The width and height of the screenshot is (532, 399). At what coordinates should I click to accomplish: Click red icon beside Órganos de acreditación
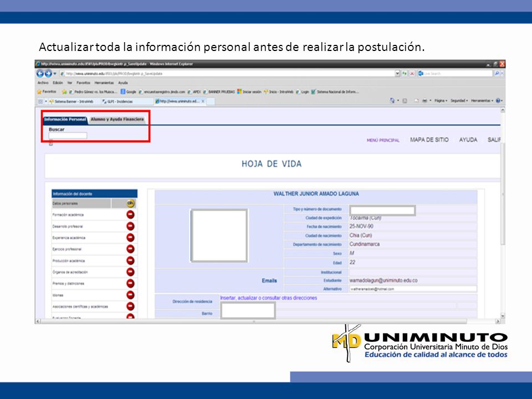pos(130,272)
